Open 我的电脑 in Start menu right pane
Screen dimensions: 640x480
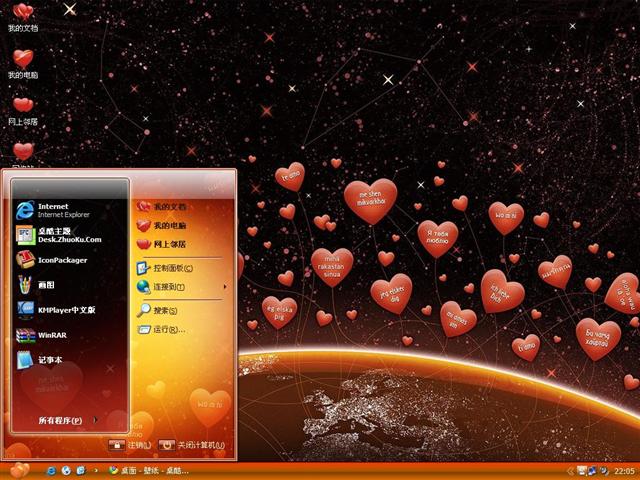(162, 225)
